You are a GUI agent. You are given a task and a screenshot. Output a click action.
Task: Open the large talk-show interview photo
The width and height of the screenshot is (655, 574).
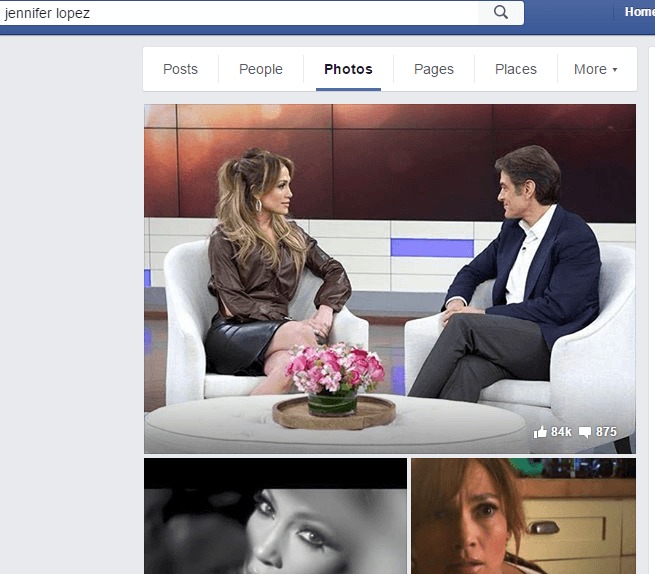pyautogui.click(x=390, y=279)
